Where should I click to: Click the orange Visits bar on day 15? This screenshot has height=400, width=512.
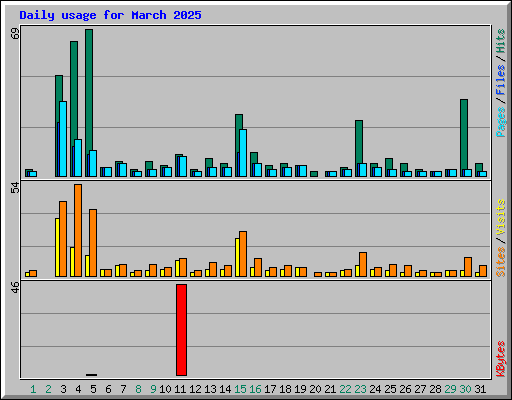coord(243,254)
